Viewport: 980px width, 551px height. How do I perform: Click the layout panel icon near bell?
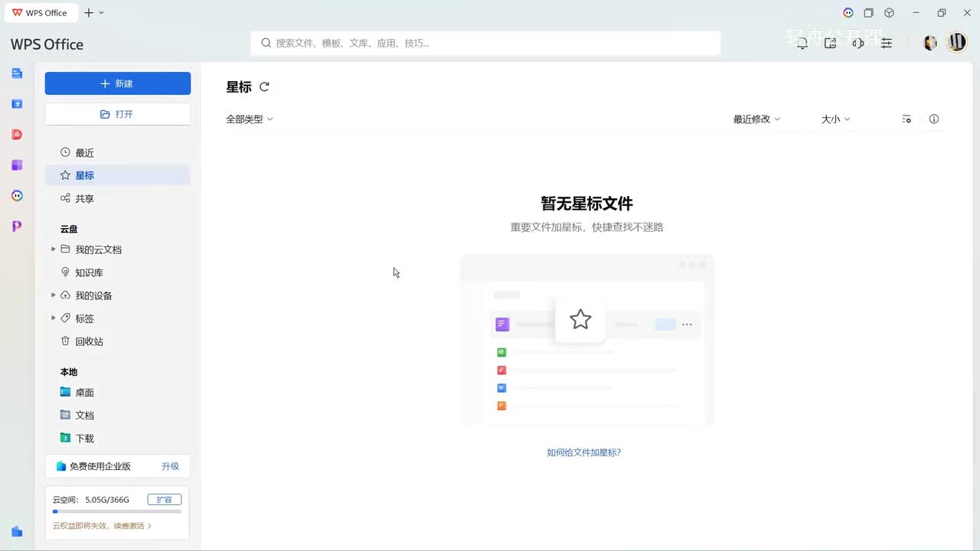click(x=831, y=44)
